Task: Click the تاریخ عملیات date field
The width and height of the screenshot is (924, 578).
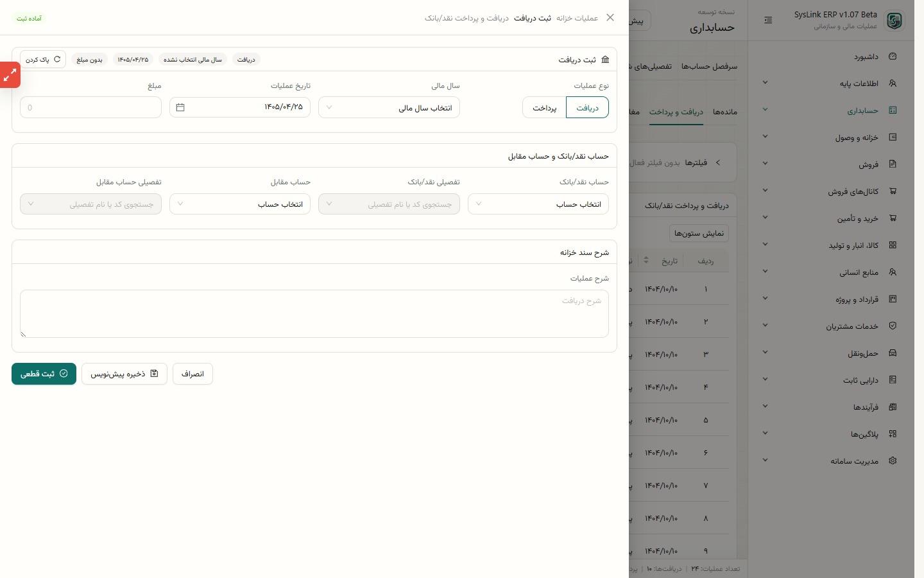Action: click(240, 107)
